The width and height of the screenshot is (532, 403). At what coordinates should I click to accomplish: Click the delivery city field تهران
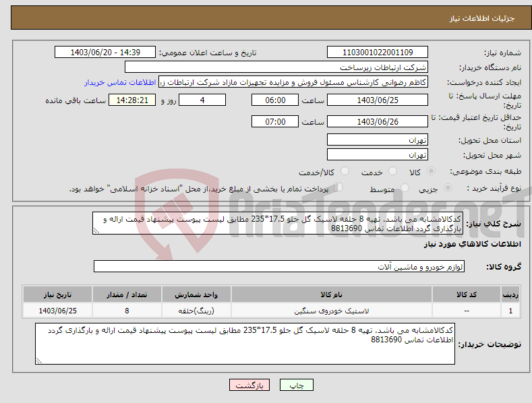pyautogui.click(x=378, y=155)
